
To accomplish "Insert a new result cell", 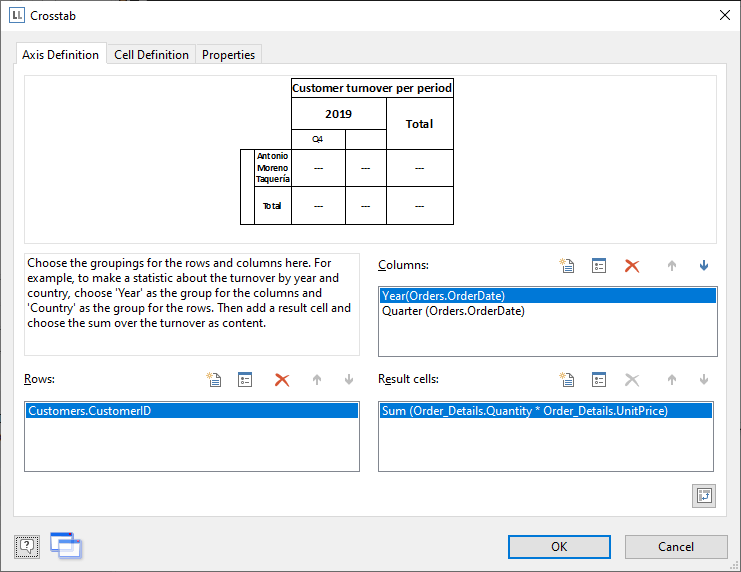I will point(567,380).
